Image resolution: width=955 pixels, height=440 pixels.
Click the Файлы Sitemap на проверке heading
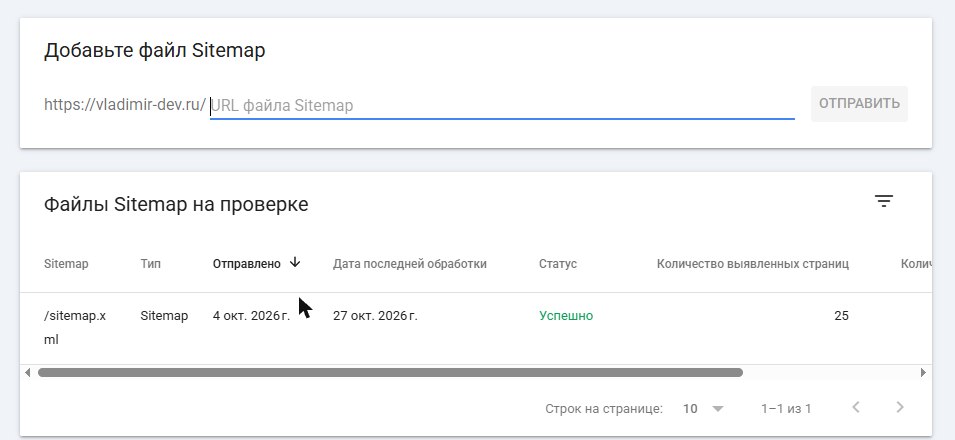tap(176, 204)
